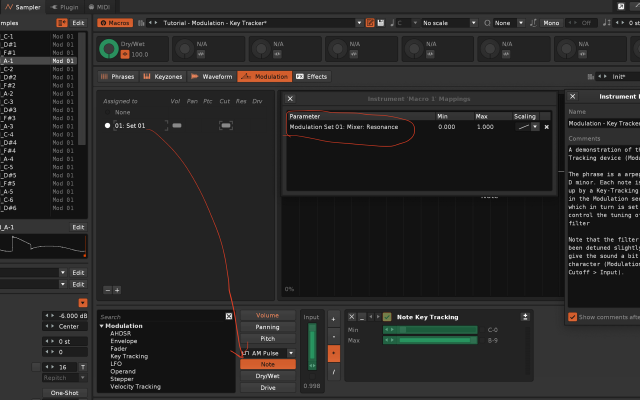Select the subtract (-) operator button
This screenshot has width=640, height=400.
click(x=333, y=336)
